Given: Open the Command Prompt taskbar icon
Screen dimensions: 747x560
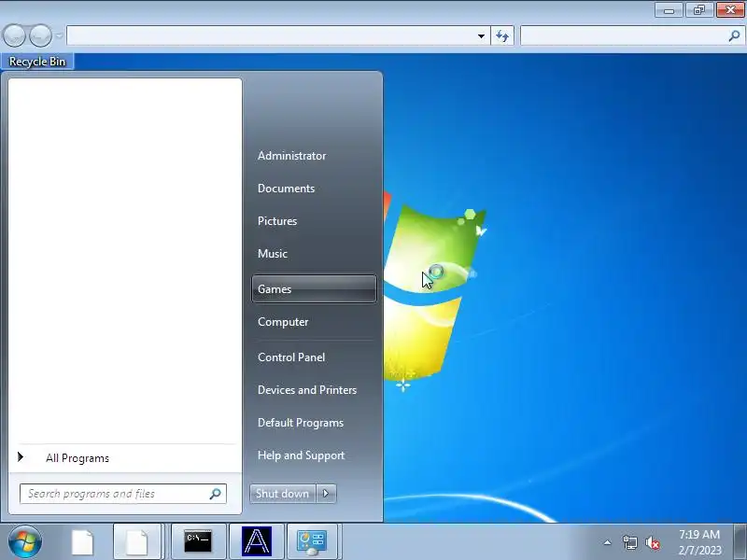Looking at the screenshot, I should [x=198, y=541].
